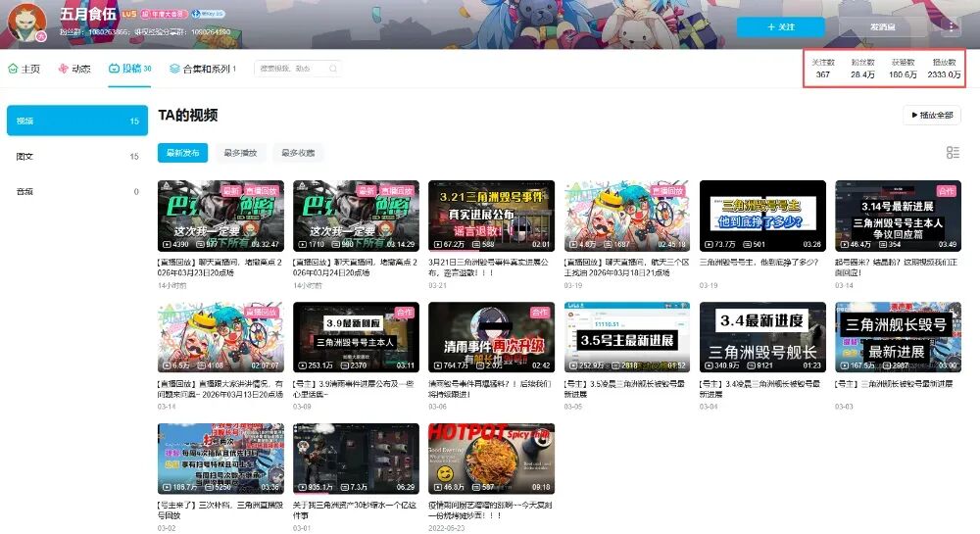980x534 pixels.
Task: Click the 播放全部 play all button
Action: (931, 115)
